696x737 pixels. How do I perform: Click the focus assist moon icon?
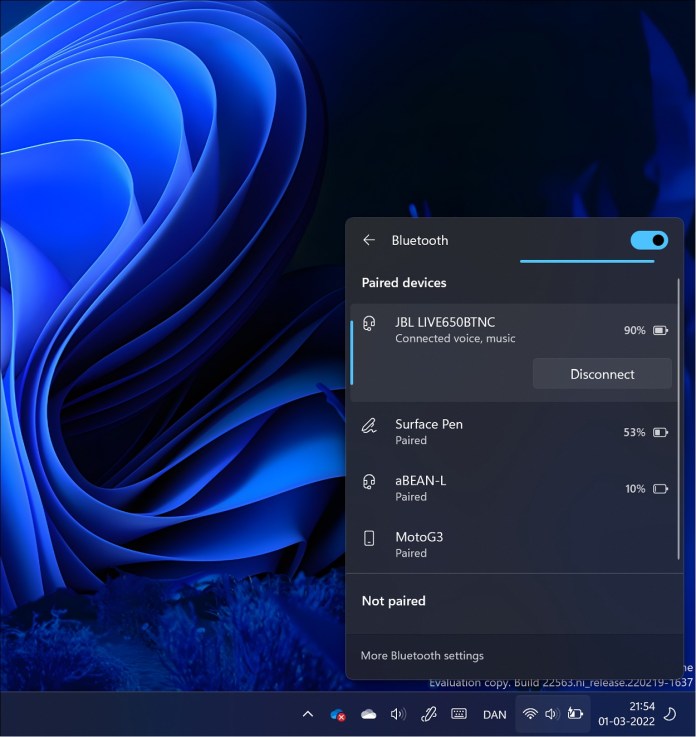click(670, 714)
